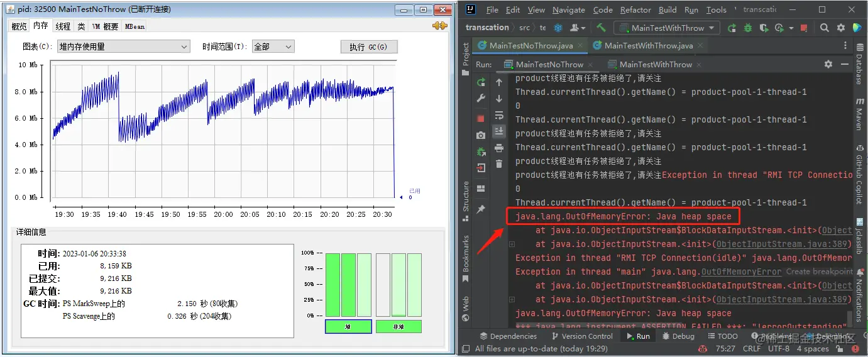Expand the second folded stack trace lines
868x357 pixels.
(512, 299)
